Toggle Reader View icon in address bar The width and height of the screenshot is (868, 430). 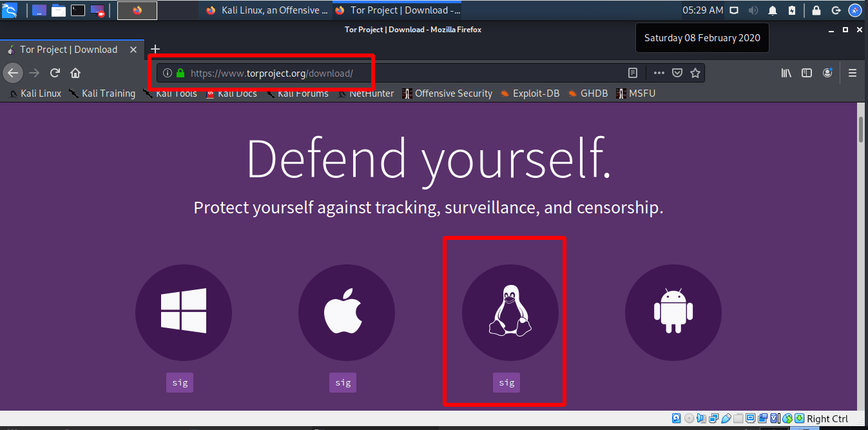(x=633, y=73)
